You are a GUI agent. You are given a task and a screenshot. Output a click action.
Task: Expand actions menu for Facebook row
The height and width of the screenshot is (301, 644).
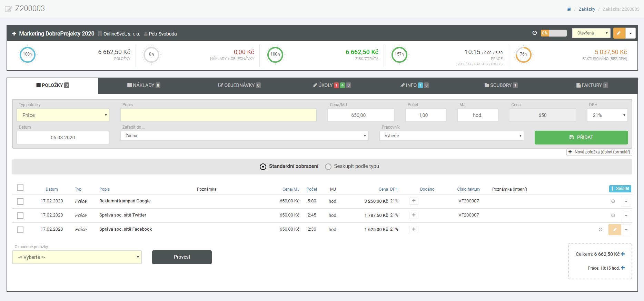point(626,230)
